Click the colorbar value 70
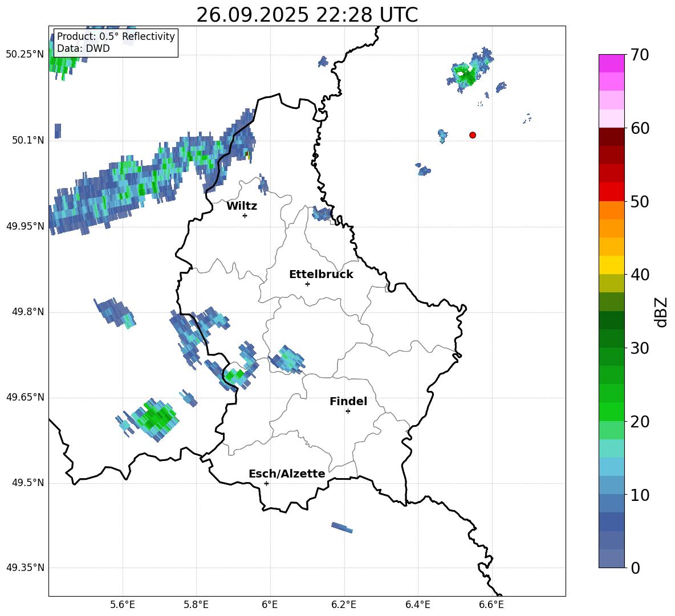This screenshot has width=675, height=616. tap(640, 55)
